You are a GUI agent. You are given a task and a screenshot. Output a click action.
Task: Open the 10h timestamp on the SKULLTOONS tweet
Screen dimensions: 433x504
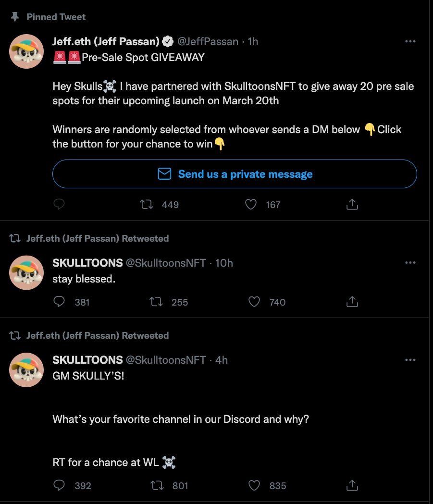223,263
